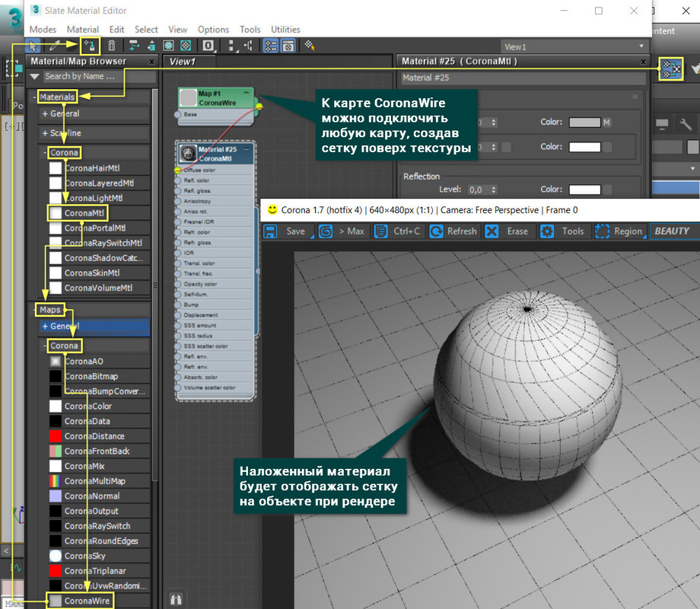The image size is (700, 609).
Task: Click map slot beside Reflection color
Action: pos(606,190)
